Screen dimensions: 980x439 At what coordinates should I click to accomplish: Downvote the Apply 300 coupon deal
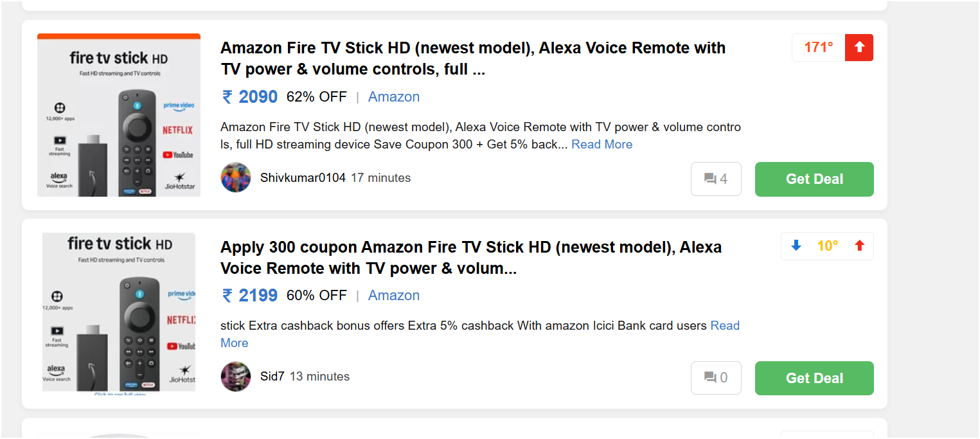click(796, 246)
